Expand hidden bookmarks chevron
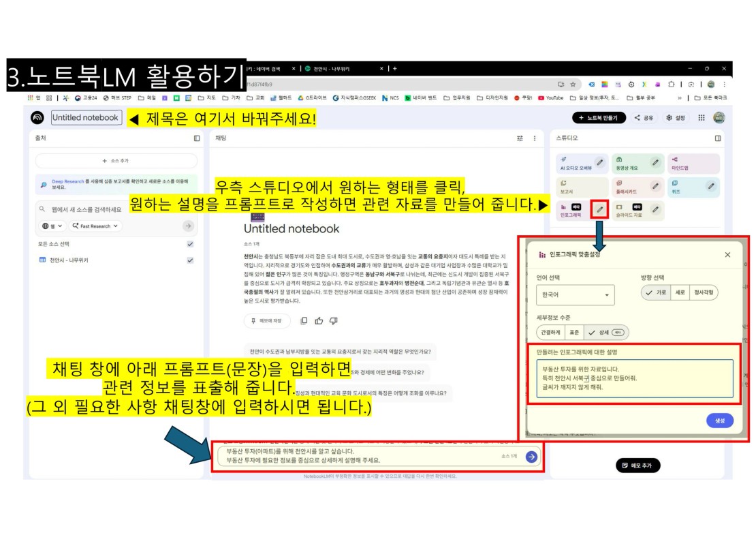Viewport: 756px width, 535px height. coord(680,98)
